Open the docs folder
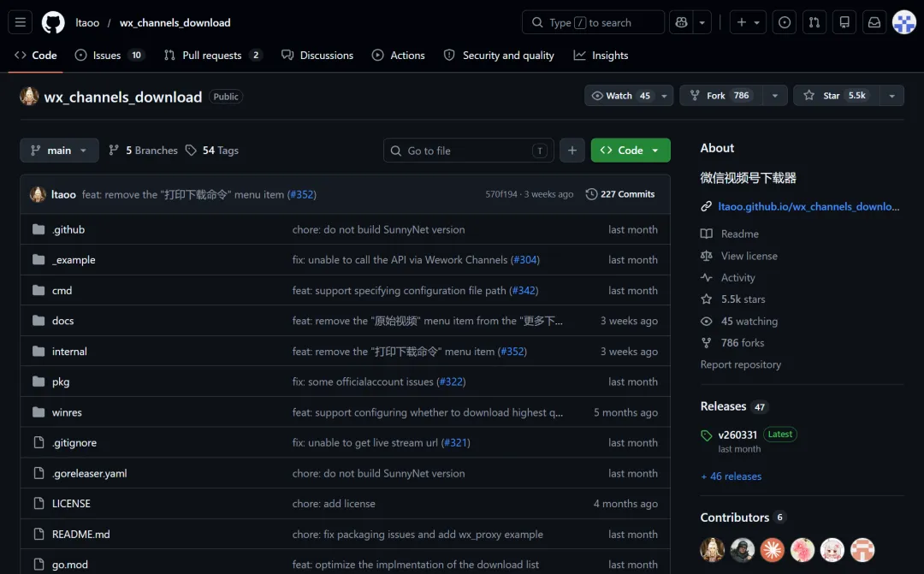The width and height of the screenshot is (924, 574). (62, 321)
